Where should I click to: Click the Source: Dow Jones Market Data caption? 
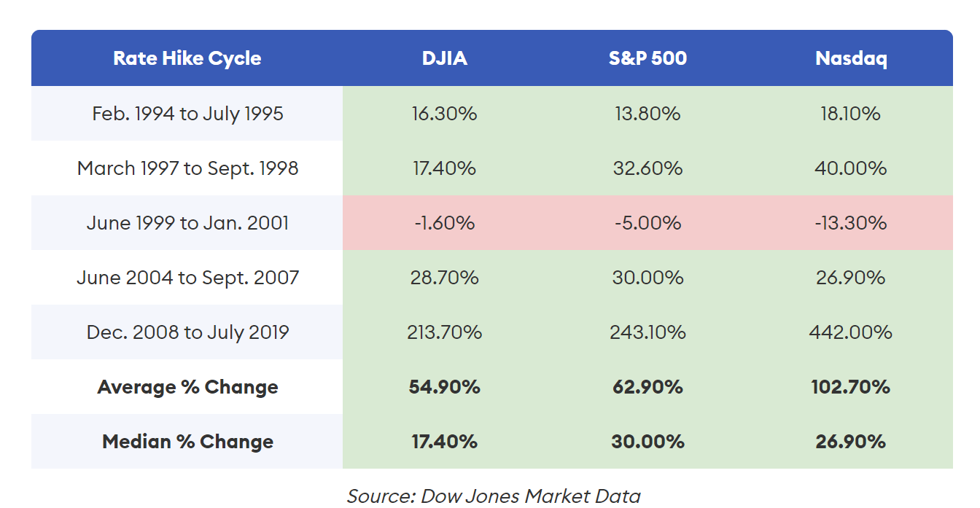click(494, 496)
